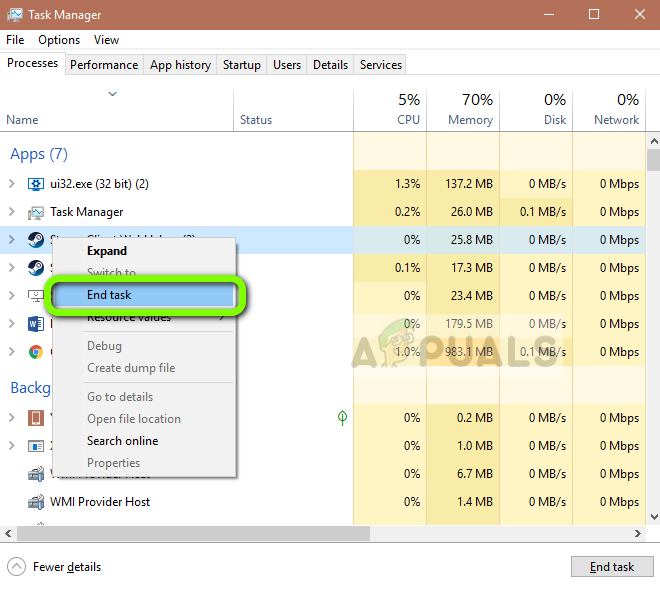Choose Go to details in the context menu
The image size is (660, 589).
pos(144,397)
